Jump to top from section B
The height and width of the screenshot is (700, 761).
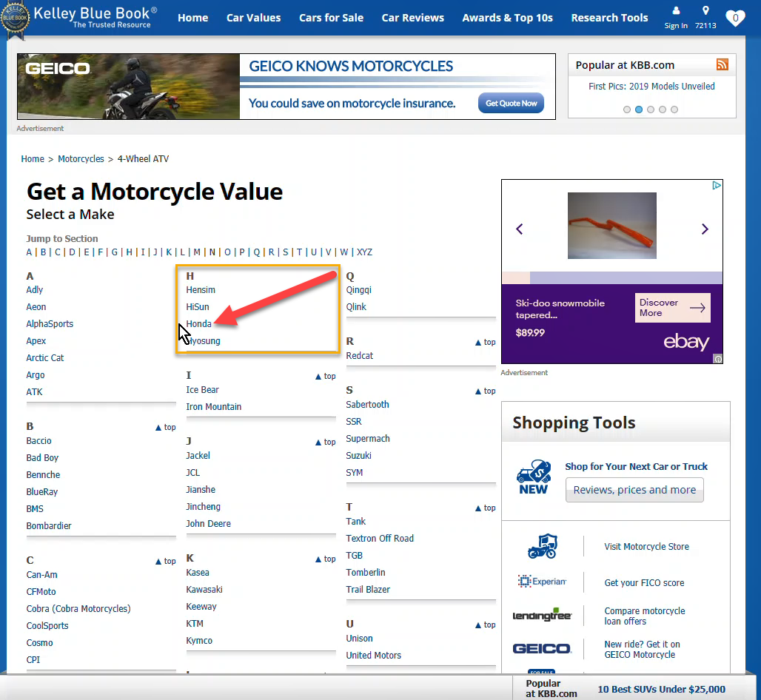coord(166,428)
